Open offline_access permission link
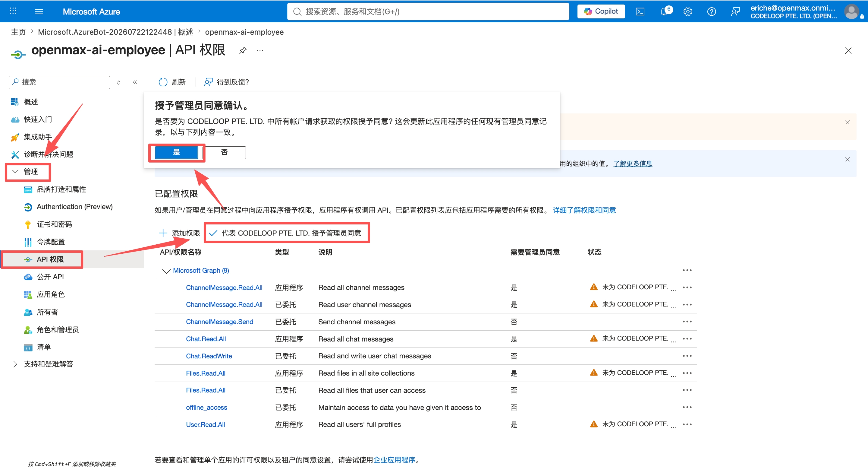The image size is (868, 470). point(206,407)
